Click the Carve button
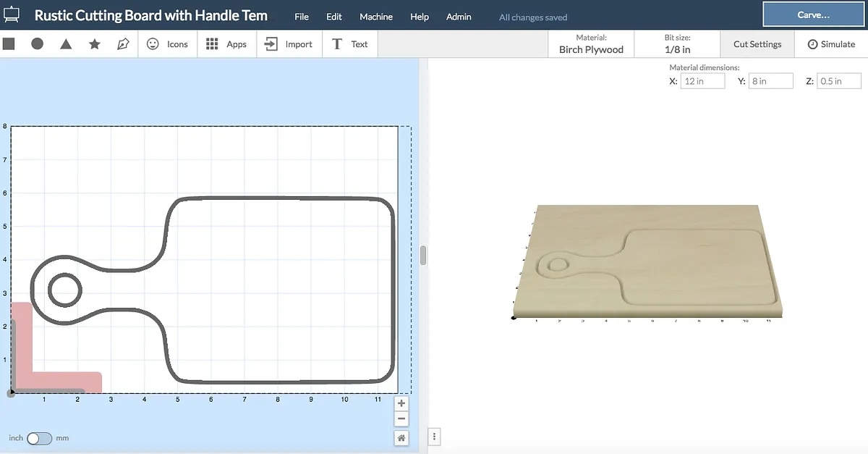Image resolution: width=868 pixels, height=454 pixels. point(813,15)
